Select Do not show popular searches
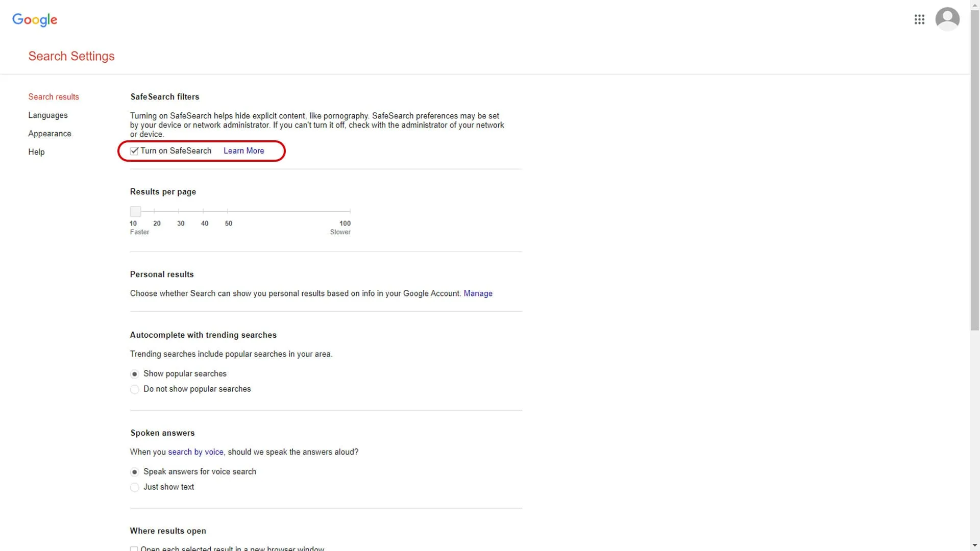The width and height of the screenshot is (980, 551). pos(134,389)
